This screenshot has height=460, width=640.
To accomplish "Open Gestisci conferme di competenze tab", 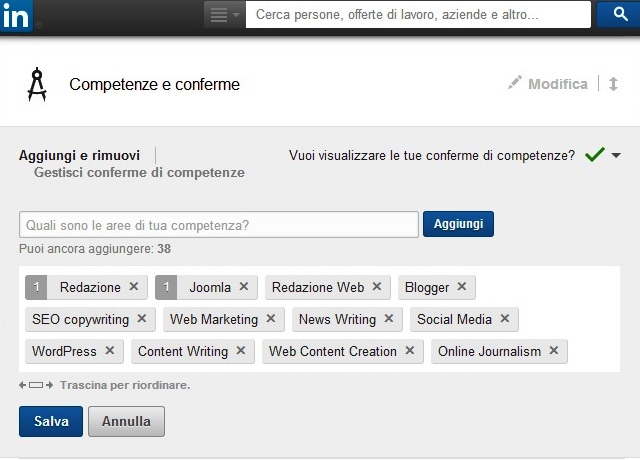I will click(139, 172).
